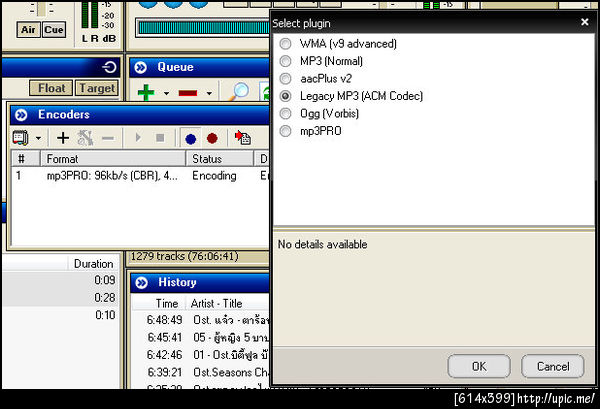
Task: Toggle the Cue button
Action: click(54, 30)
